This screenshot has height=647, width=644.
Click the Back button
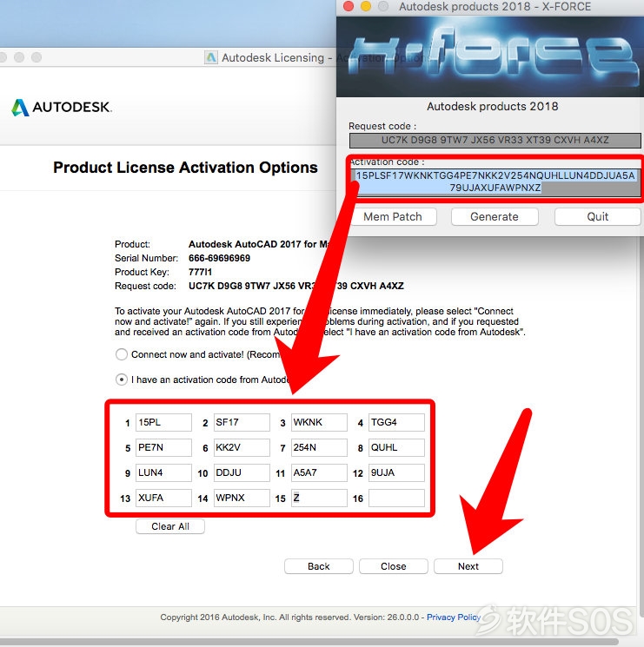(x=319, y=566)
